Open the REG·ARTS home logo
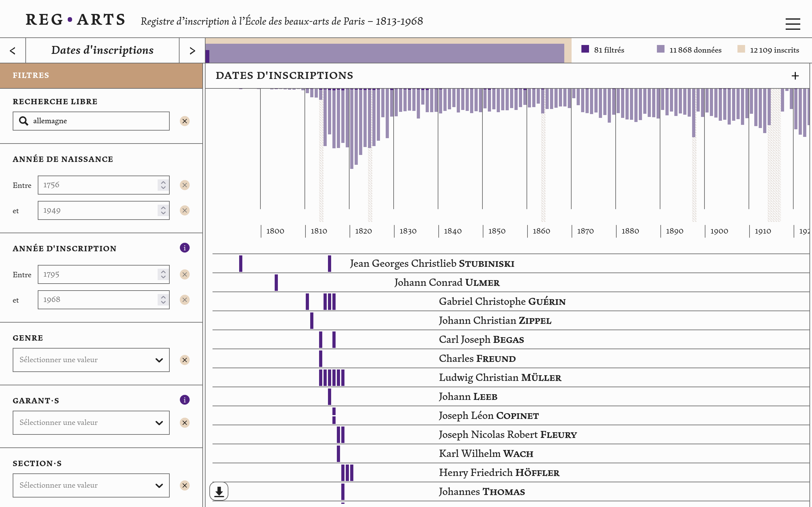Screen dimensions: 812x507 pos(75,20)
